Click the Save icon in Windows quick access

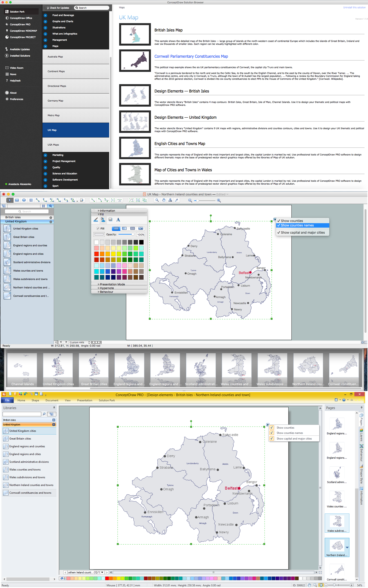coord(36,394)
